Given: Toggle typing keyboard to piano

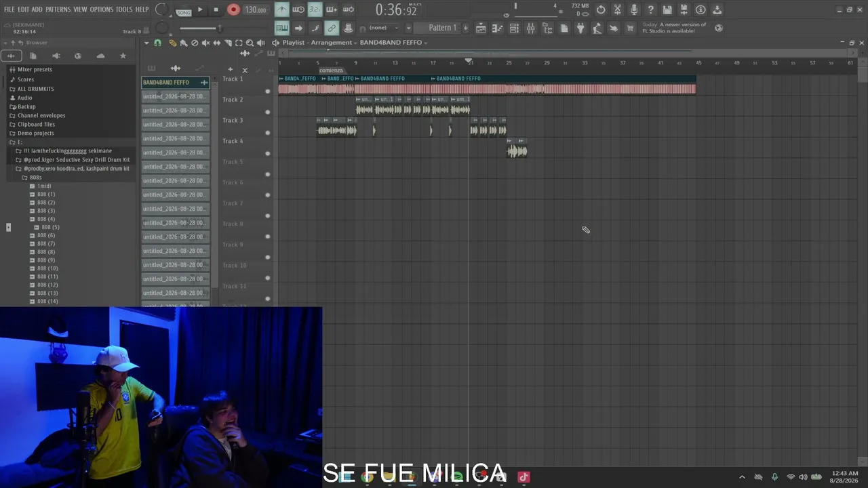Looking at the screenshot, I should 281,28.
